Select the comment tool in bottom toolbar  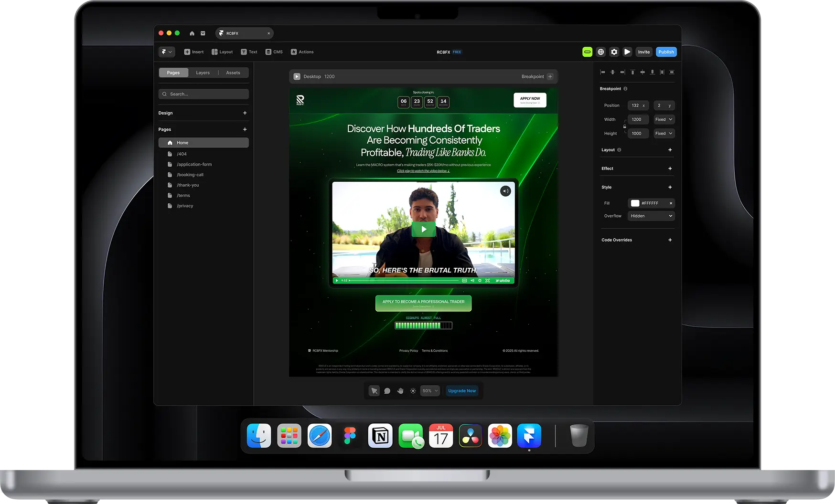387,391
